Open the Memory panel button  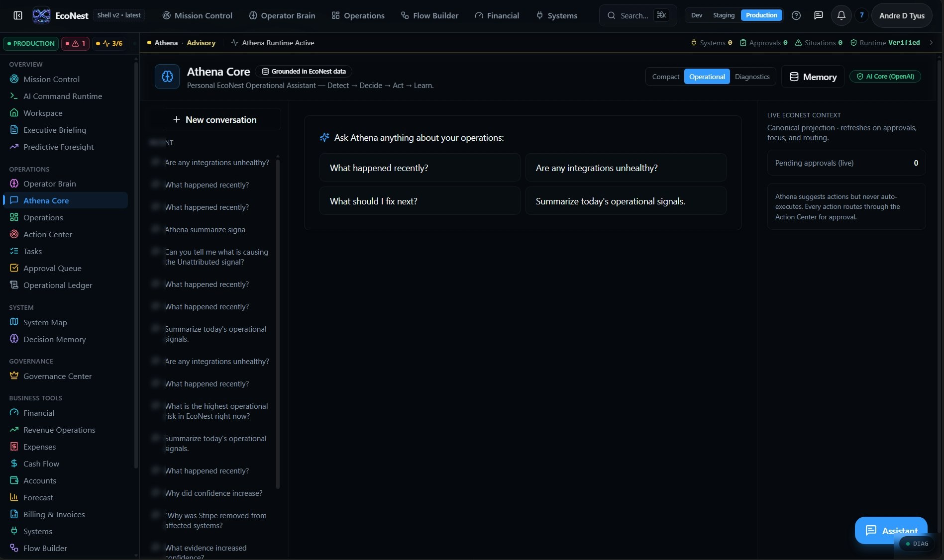[813, 77]
